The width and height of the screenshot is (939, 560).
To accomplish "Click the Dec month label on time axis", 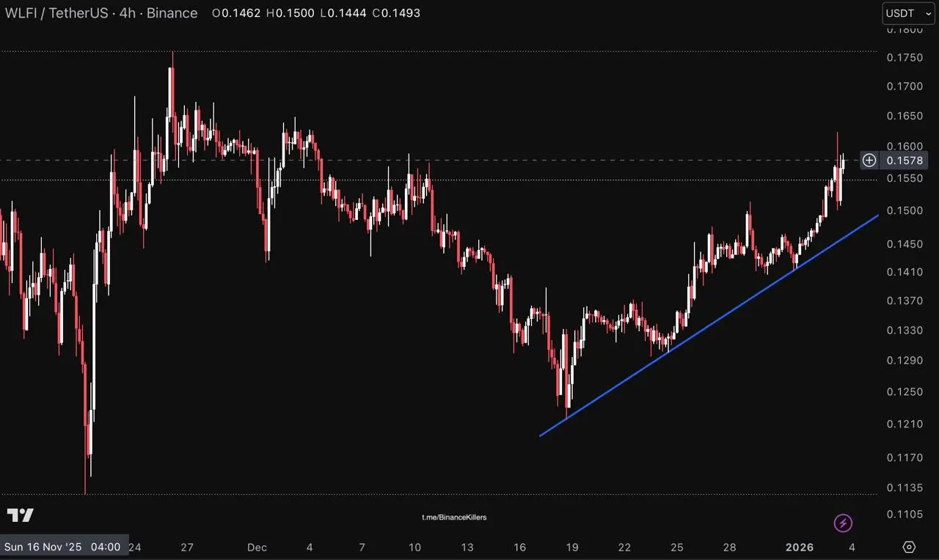I will (x=257, y=547).
